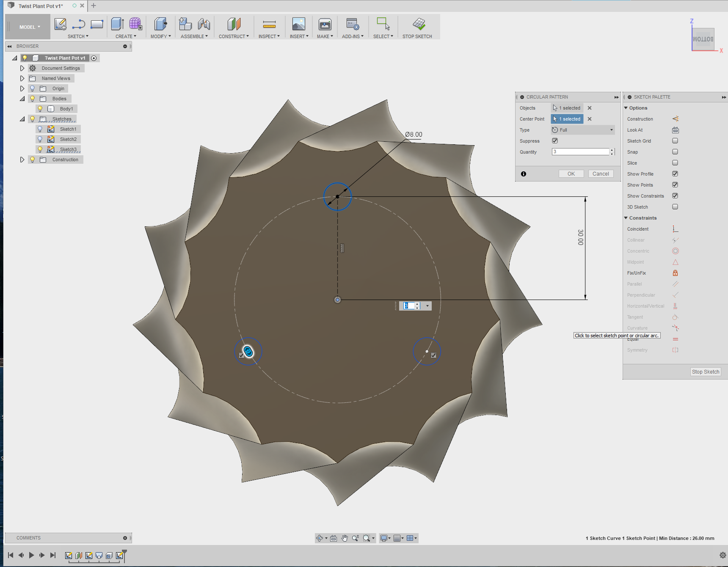Toggle the Suppress checkbox

(555, 141)
